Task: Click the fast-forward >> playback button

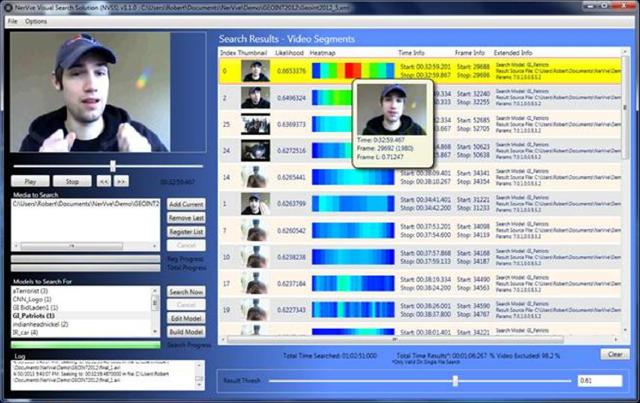Action: (122, 181)
